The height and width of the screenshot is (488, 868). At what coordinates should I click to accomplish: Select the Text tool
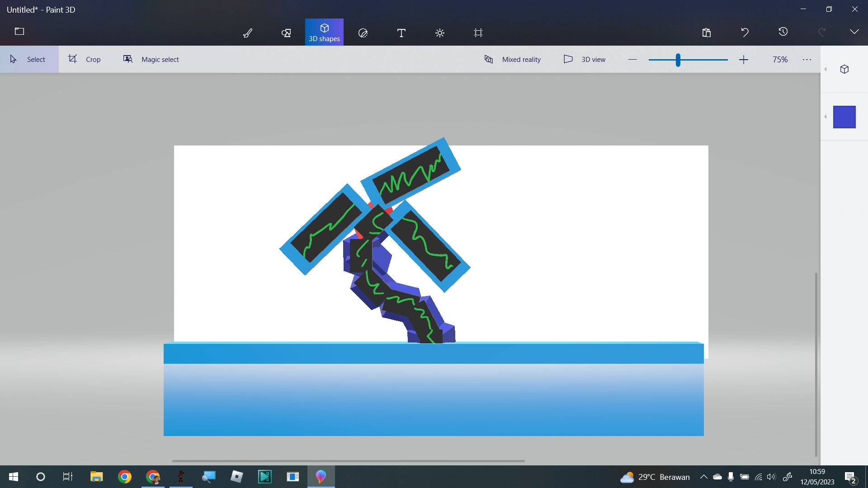pos(401,33)
